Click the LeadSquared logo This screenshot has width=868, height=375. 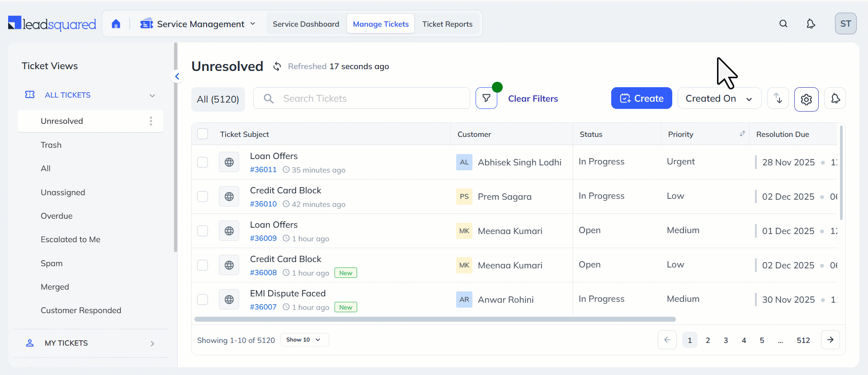[x=52, y=23]
